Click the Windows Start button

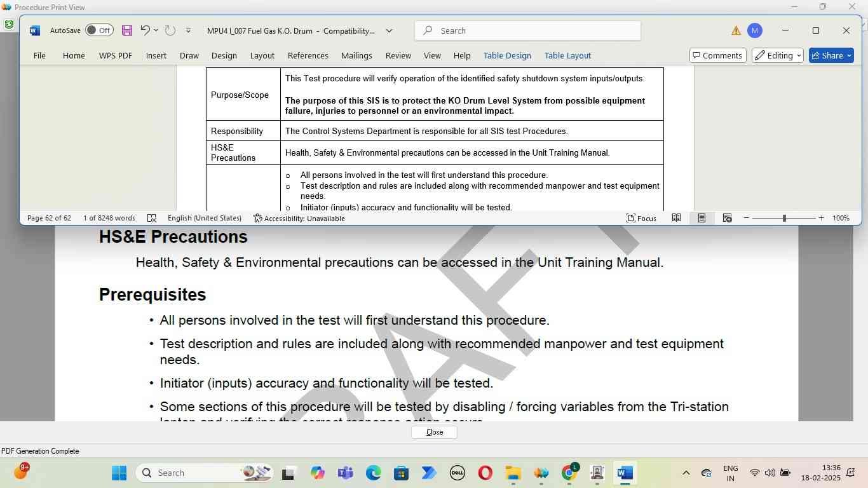click(x=119, y=473)
